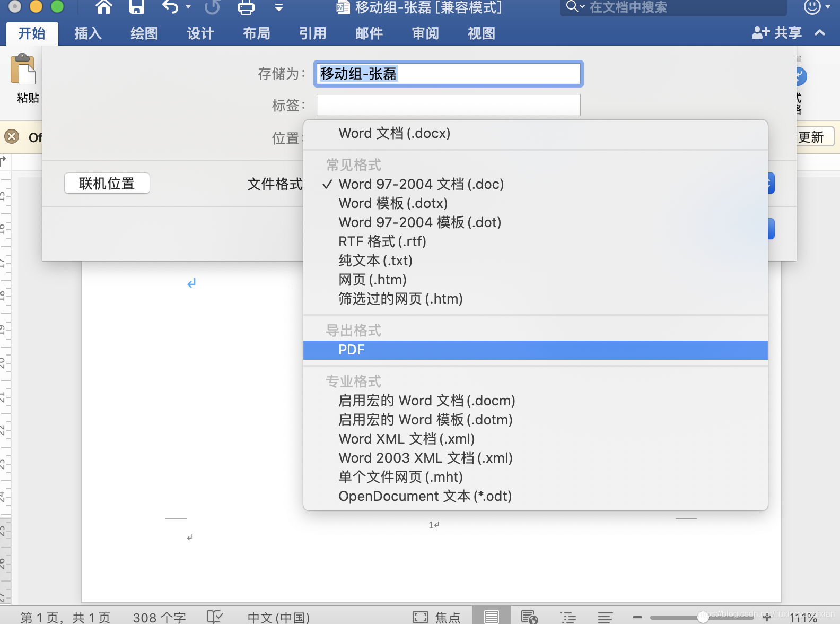
Task: Click the 粘贴 paste icon
Action: click(x=23, y=69)
